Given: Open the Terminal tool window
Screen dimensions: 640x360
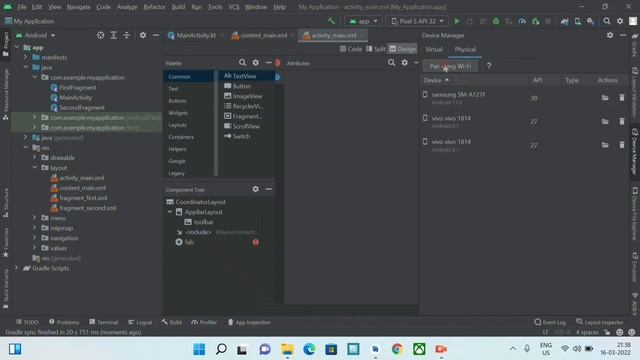Looking at the screenshot, I should point(104,322).
